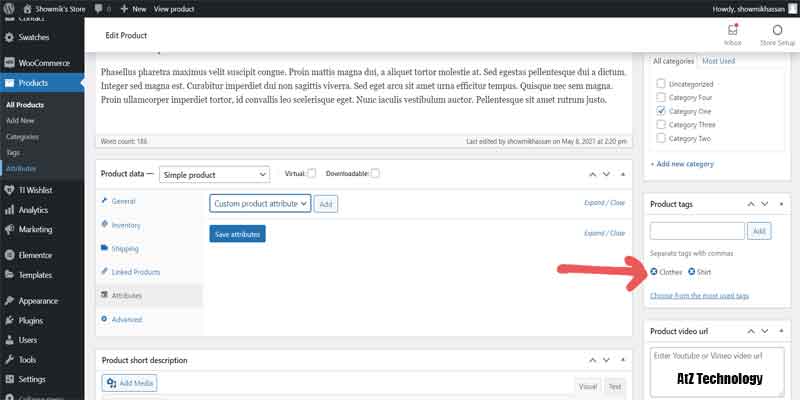The image size is (800, 400).
Task: Open the Custom product attribute dropdown
Action: 260,203
